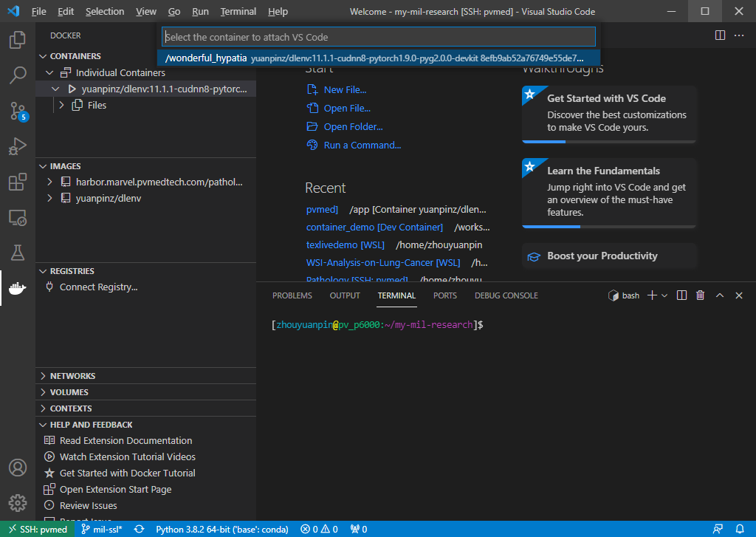The image size is (756, 537).
Task: Click the Open Folder... link
Action: pos(353,127)
